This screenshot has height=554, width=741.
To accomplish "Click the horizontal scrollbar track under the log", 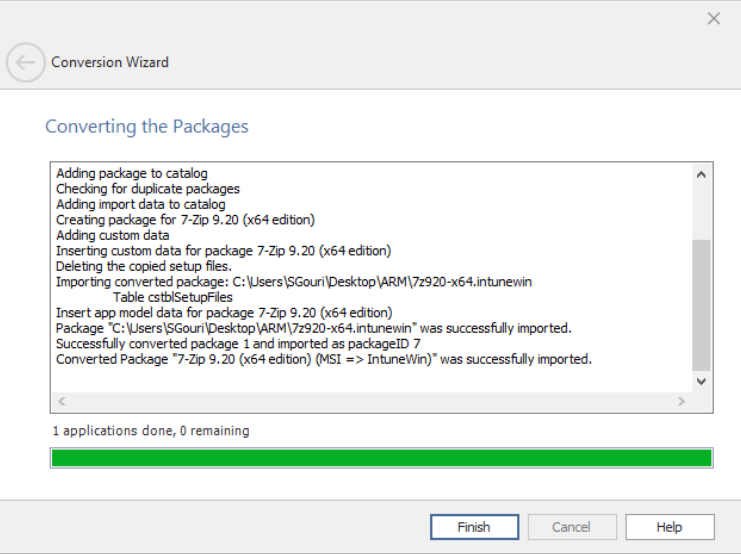I will 370,401.
